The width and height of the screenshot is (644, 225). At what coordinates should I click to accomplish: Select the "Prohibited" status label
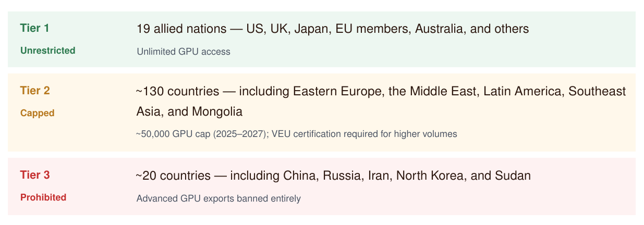[x=43, y=197]
